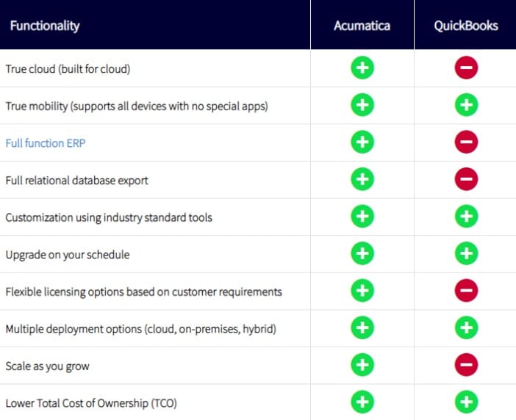Image resolution: width=516 pixels, height=420 pixels.
Task: Click QuickBooks plus icon for Upgrade schedule
Action: pos(466,254)
